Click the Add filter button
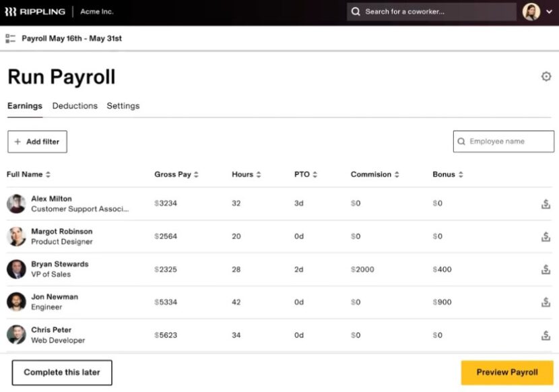 (37, 142)
